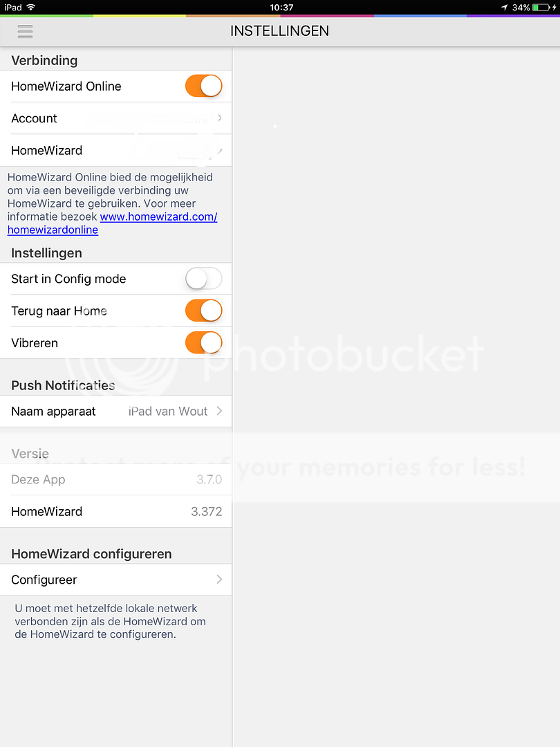Expand the Naam apparaat chevron

click(x=220, y=411)
